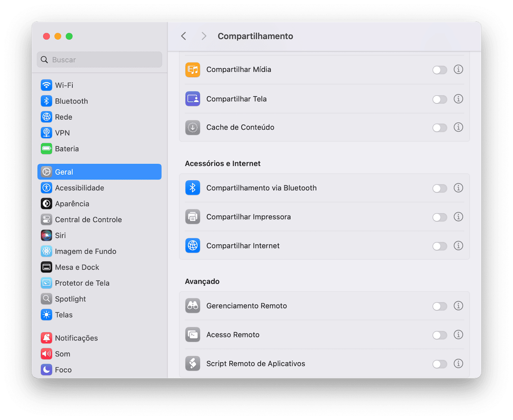Click the Som speaker icon
The width and height of the screenshot is (513, 420).
(x=46, y=354)
